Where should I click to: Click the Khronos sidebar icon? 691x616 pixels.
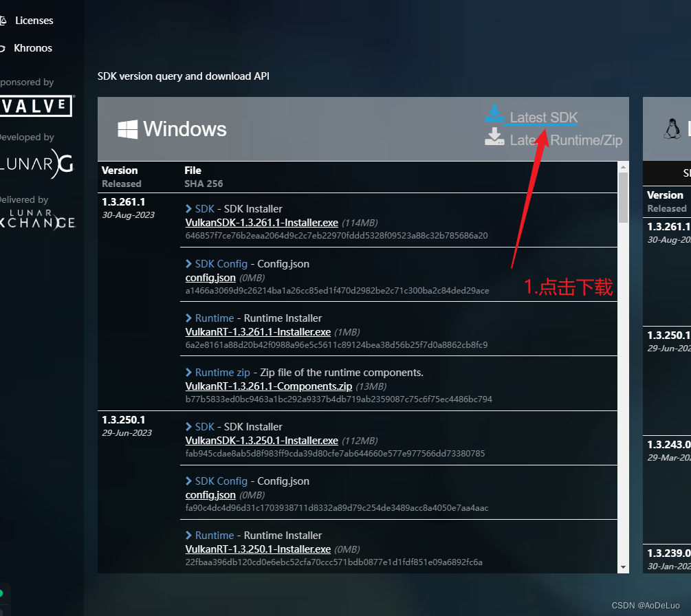[x=3, y=49]
